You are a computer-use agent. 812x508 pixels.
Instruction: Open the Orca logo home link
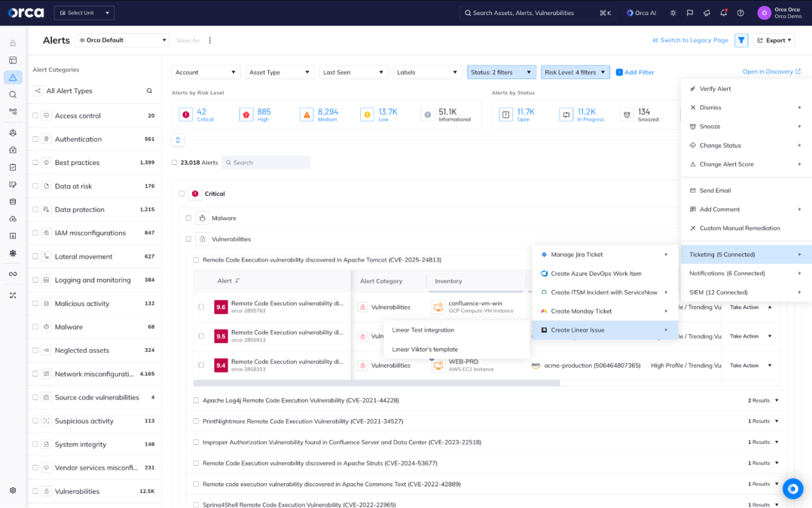26,13
